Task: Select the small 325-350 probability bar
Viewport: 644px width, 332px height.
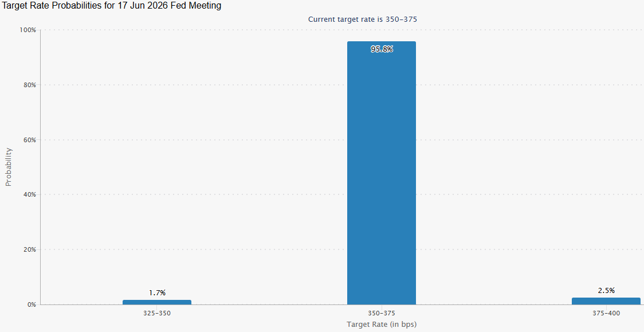Action: pos(156,302)
